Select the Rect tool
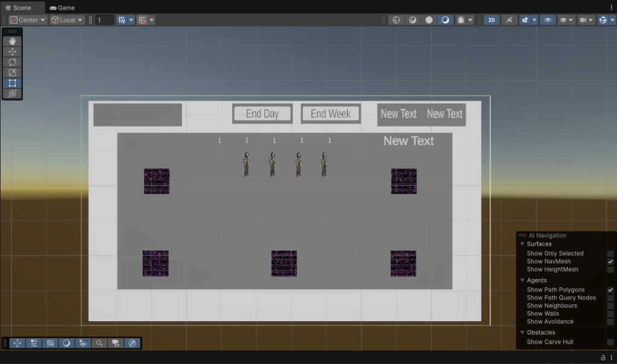This screenshot has height=364, width=617. click(12, 83)
